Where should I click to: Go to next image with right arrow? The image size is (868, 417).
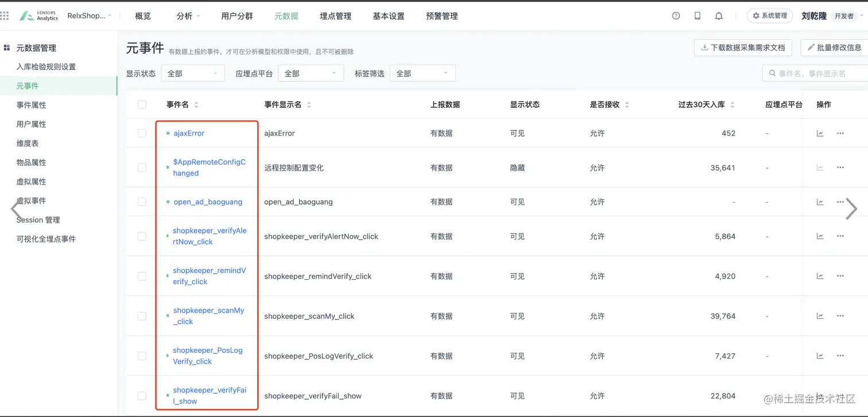[851, 209]
